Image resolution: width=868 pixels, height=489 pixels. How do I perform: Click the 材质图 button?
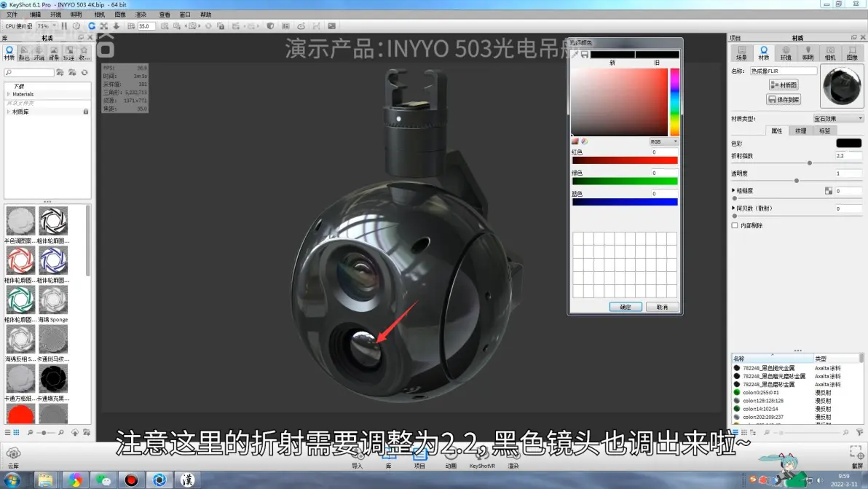pyautogui.click(x=784, y=85)
